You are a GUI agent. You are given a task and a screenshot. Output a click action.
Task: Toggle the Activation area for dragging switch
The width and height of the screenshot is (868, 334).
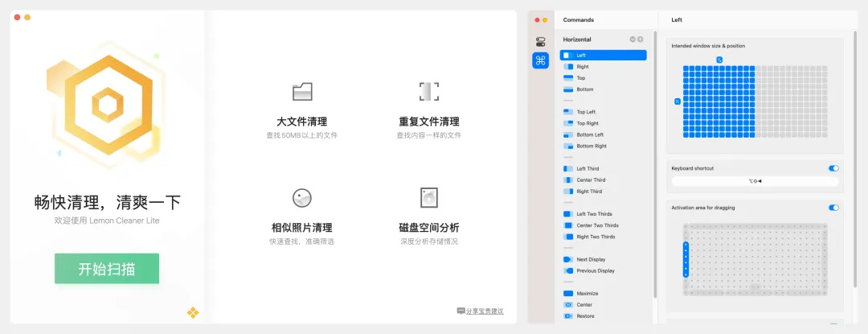pos(833,208)
